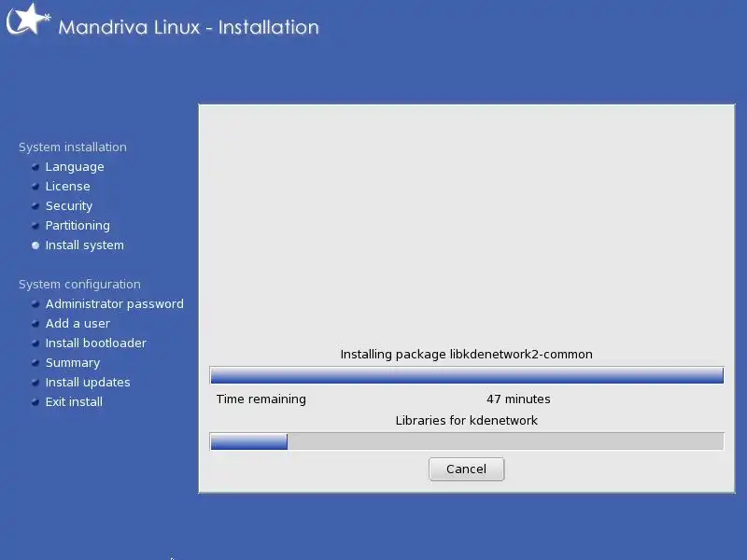
Task: Select the Install bootloader step
Action: [96, 343]
